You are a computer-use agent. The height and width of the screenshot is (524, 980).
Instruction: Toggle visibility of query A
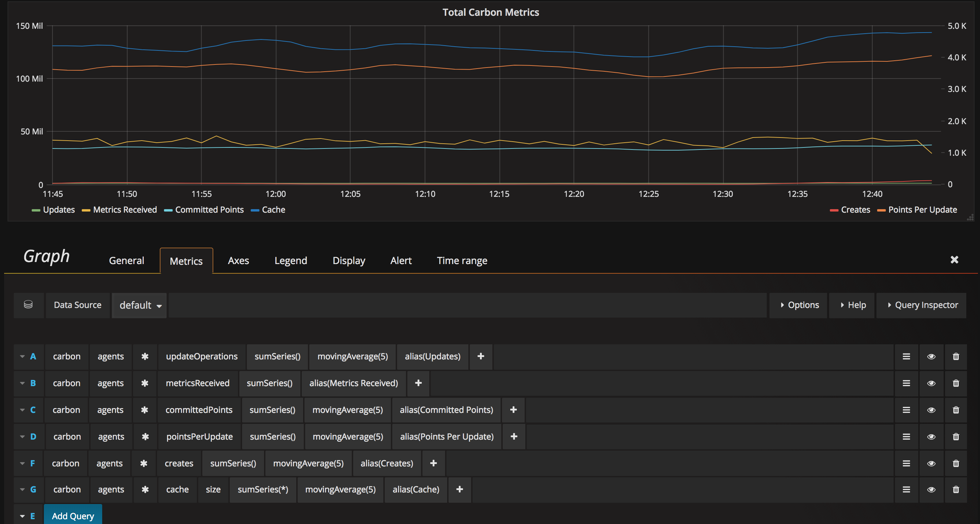931,357
